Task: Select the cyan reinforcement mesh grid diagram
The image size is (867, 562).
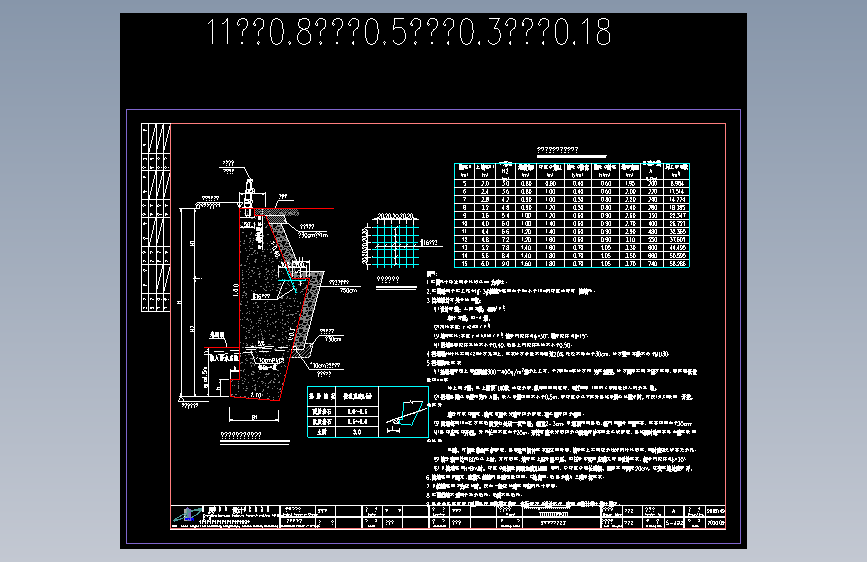Action: pyautogui.click(x=395, y=246)
